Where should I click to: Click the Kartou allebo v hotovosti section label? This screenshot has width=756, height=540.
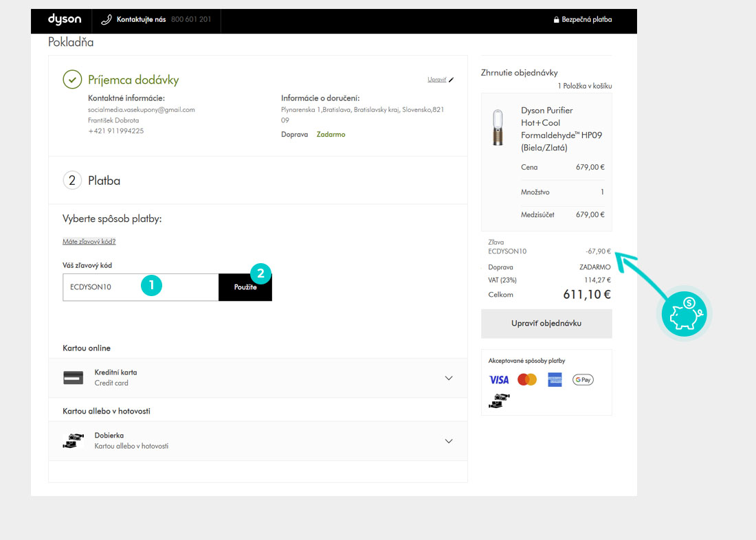(107, 412)
